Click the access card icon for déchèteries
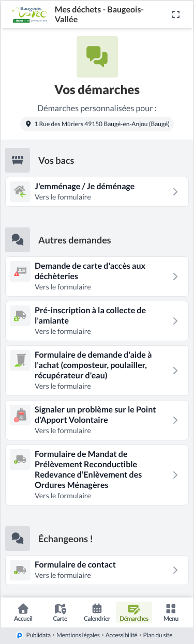The height and width of the screenshot is (644, 194). (x=20, y=271)
